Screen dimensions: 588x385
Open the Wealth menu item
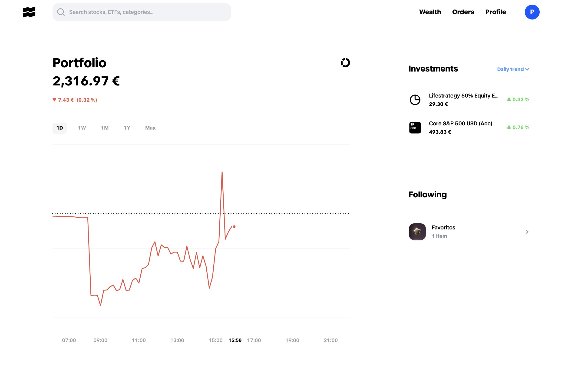(x=430, y=12)
